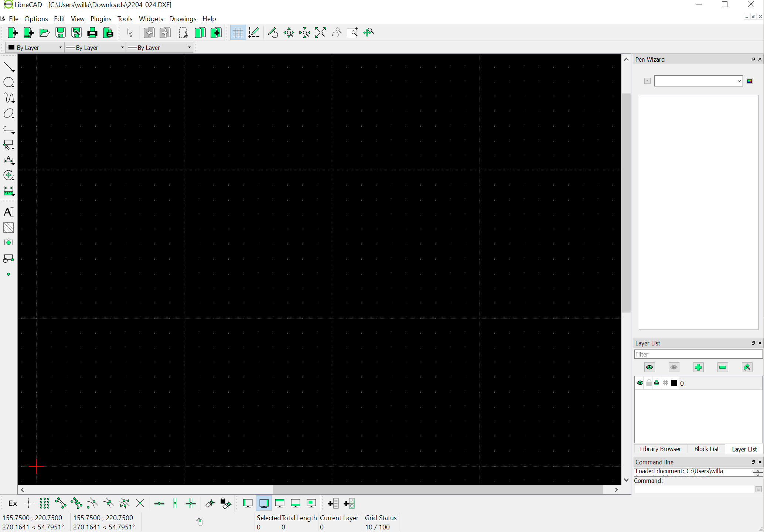Toggle grid display in toolbar

pos(238,33)
